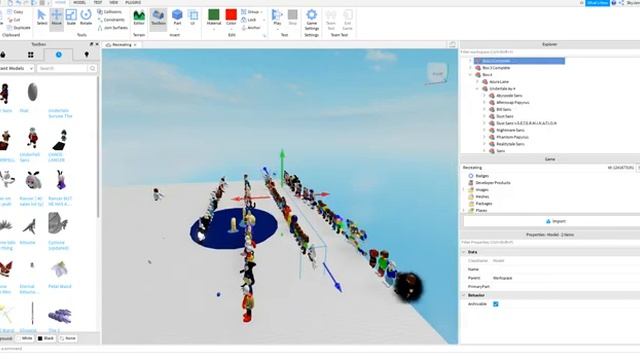640x360 pixels.
Task: Open Developer Products in Game panel
Action: pos(493,183)
